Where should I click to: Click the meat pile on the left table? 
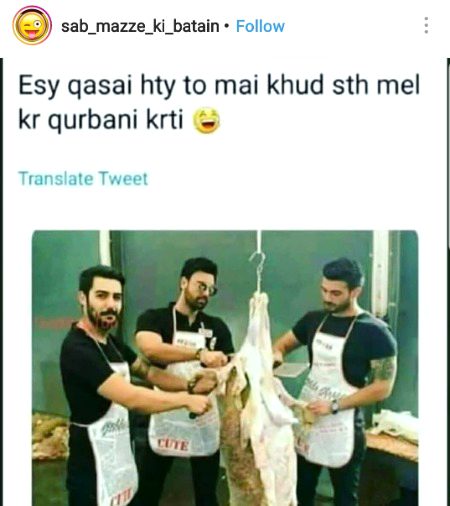click(50, 437)
